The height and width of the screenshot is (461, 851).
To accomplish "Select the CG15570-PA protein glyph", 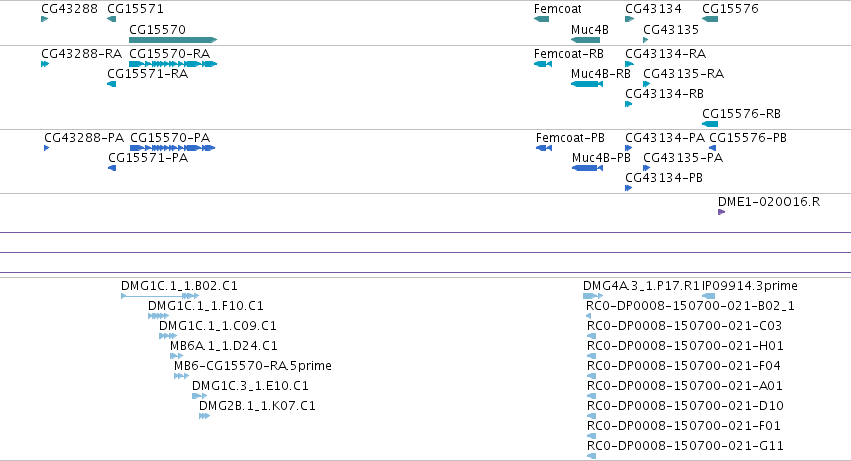I will [x=173, y=148].
